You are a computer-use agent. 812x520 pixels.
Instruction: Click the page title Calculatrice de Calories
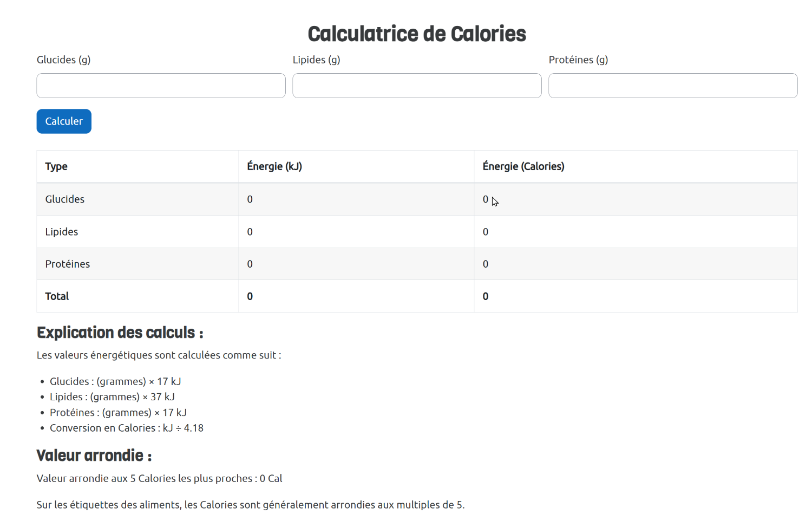pos(417,34)
